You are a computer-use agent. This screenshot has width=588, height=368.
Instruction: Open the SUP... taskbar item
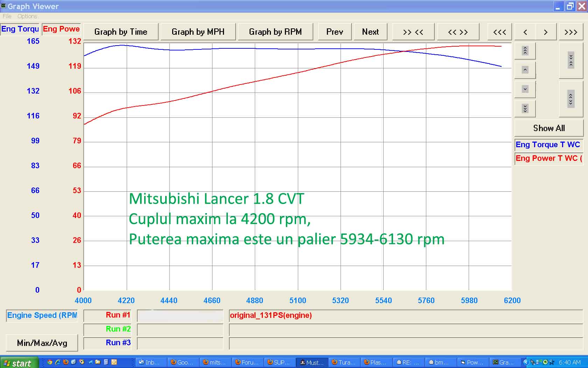[x=281, y=362]
